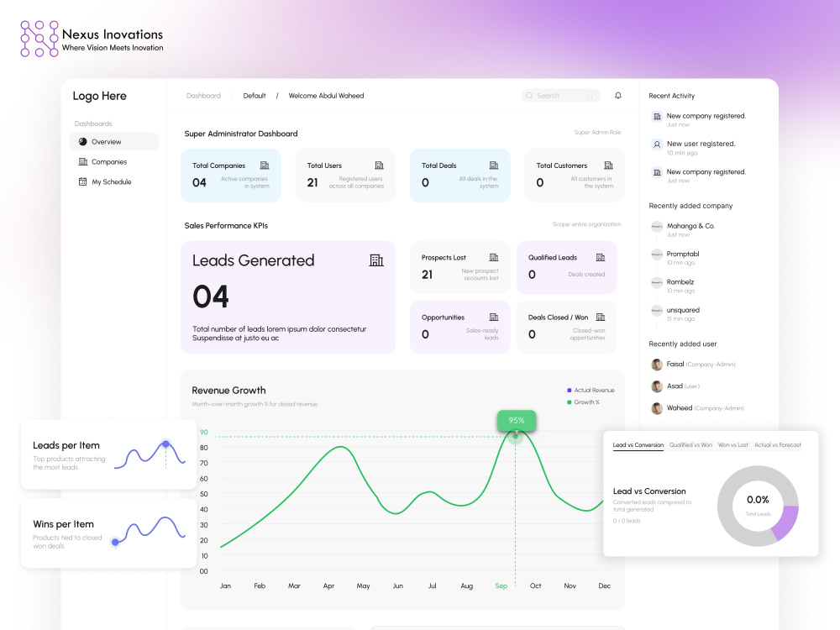
Task: Click Asad's avatar
Action: (x=657, y=386)
